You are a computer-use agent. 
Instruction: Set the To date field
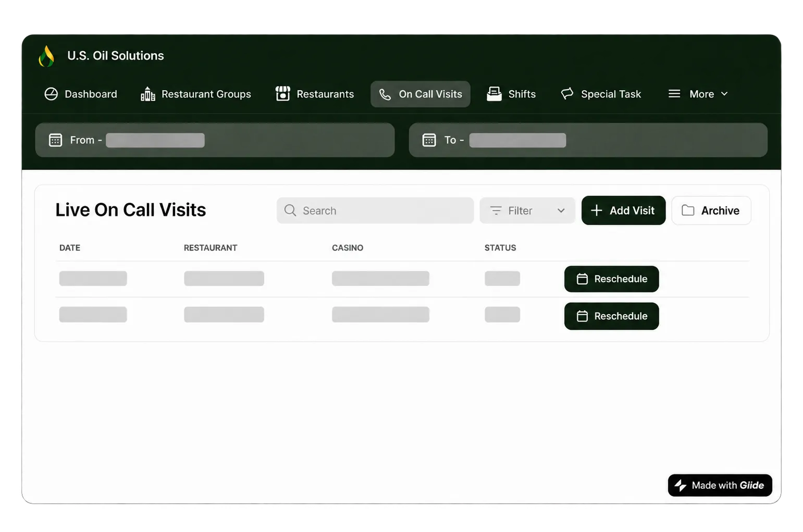point(588,140)
